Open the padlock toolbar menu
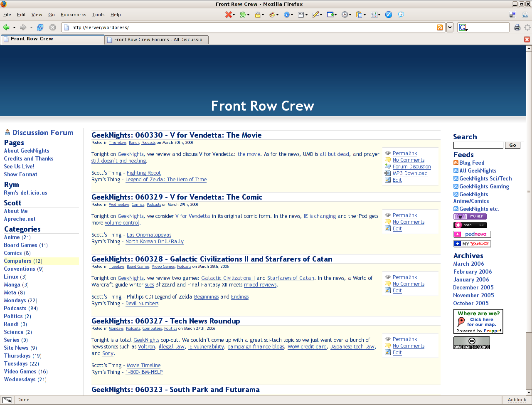 point(259,15)
